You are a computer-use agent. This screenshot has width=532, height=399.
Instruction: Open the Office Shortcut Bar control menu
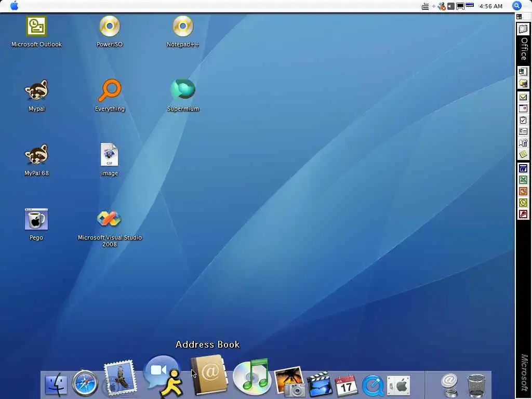point(519,16)
